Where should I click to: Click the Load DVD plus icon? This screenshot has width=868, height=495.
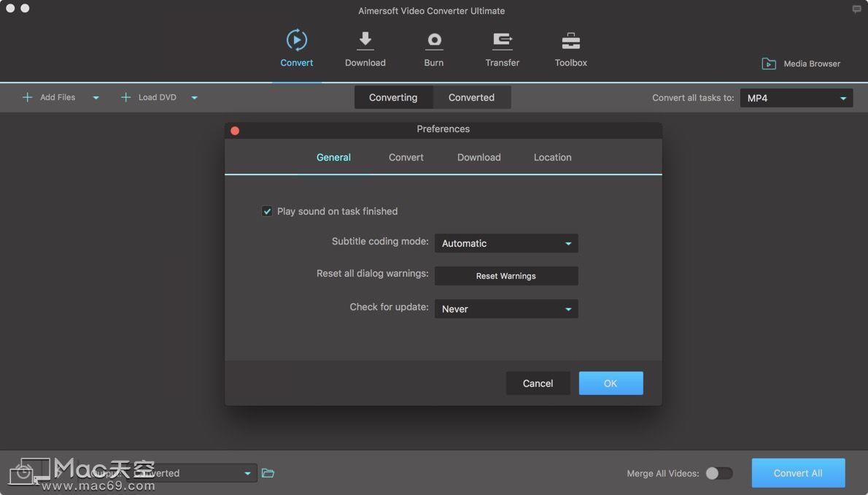(x=125, y=96)
